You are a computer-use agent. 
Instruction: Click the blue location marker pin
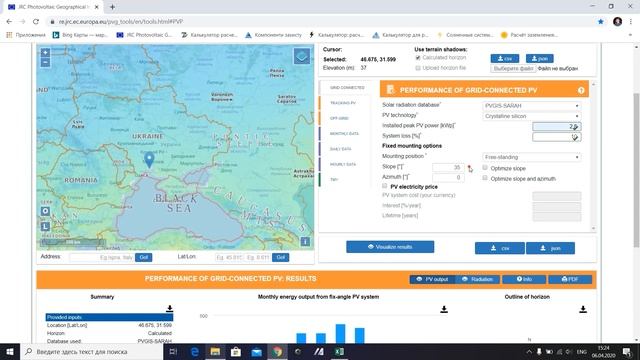pyautogui.click(x=149, y=160)
